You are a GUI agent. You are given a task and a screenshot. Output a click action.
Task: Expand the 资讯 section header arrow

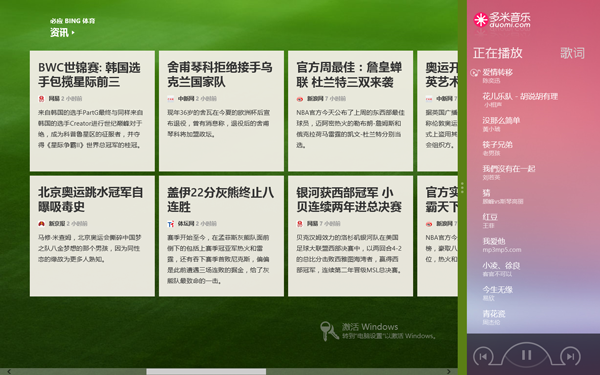pos(73,33)
